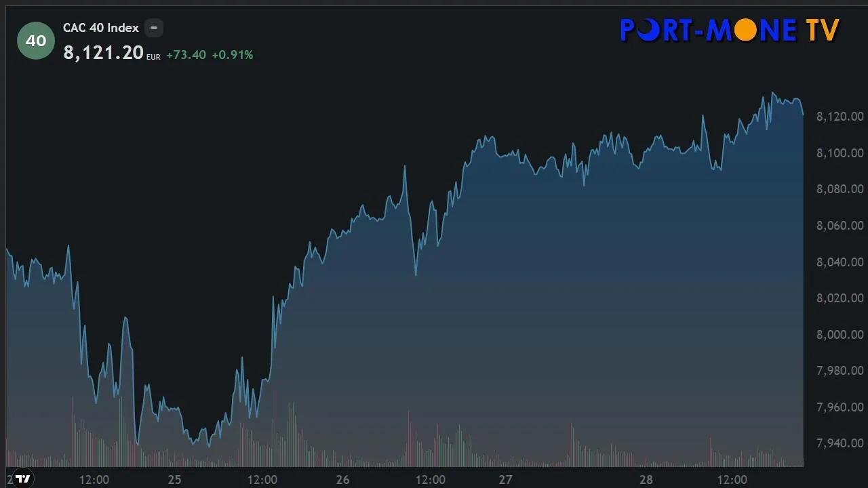Collapse the CAC 40 Index legend button

point(154,28)
